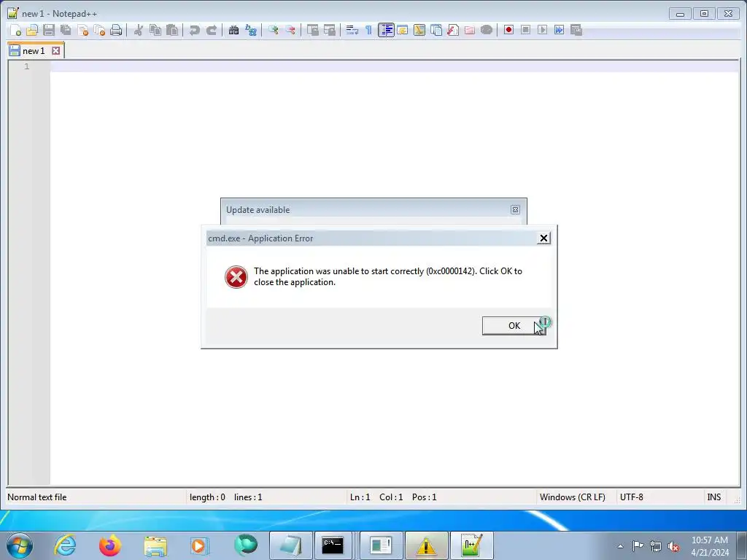Toggle the Indent Guide toolbar icon
The height and width of the screenshot is (560, 747).
(386, 30)
